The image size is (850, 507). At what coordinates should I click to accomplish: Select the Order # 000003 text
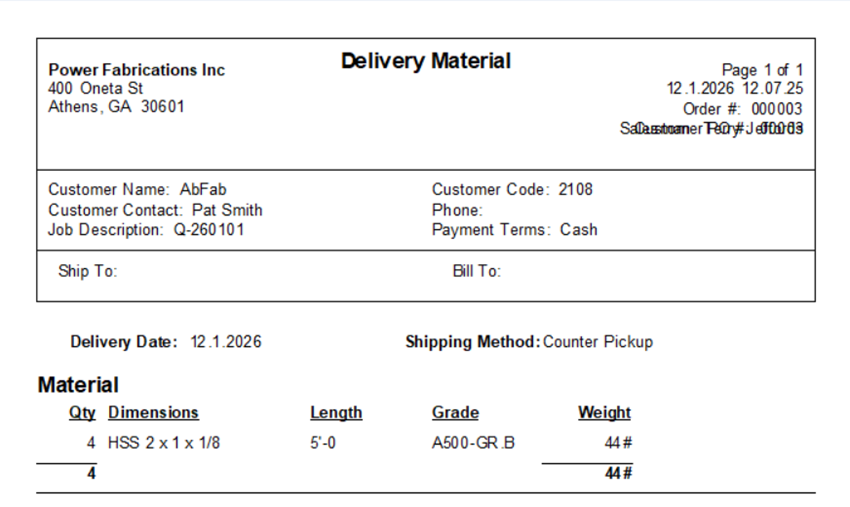(743, 109)
